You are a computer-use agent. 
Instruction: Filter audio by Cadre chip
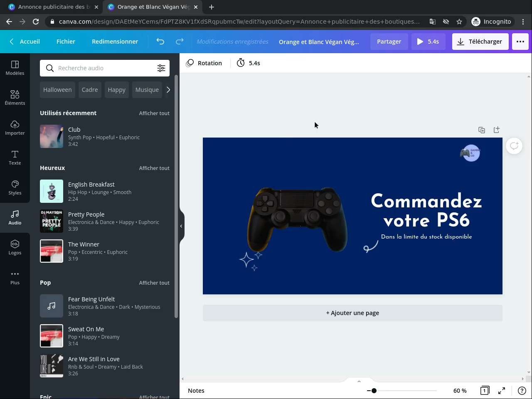tap(90, 90)
